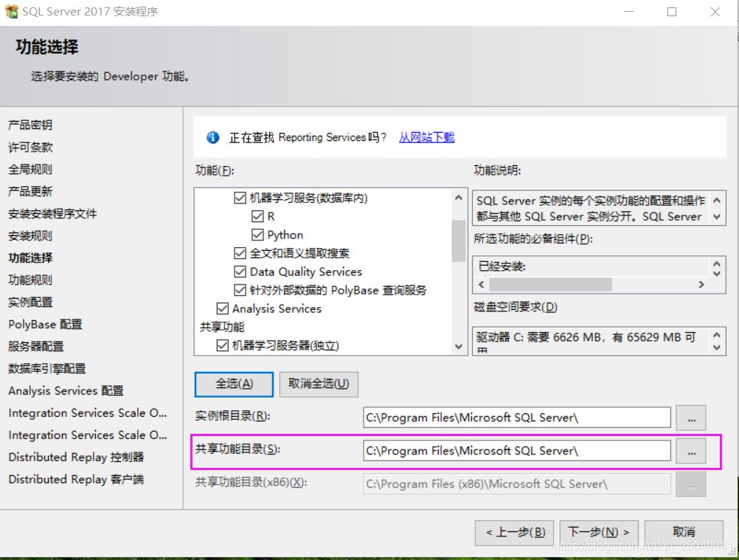Select the 实例配置 step in the sidebar
This screenshot has height=560, width=739.
tap(30, 302)
